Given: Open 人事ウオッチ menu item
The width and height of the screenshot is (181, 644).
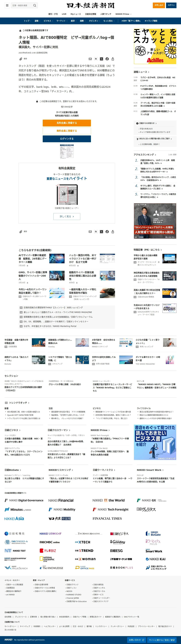Looking at the screenshot, I should pos(106,14).
